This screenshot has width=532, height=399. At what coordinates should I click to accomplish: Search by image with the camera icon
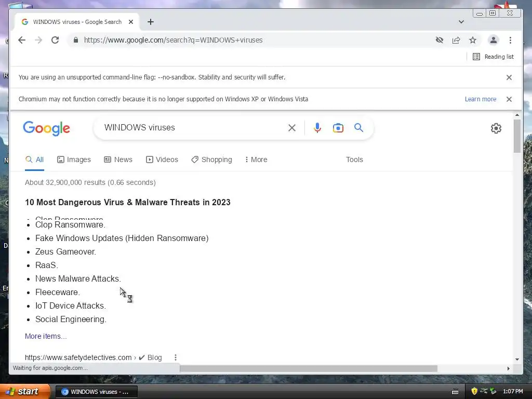338,128
